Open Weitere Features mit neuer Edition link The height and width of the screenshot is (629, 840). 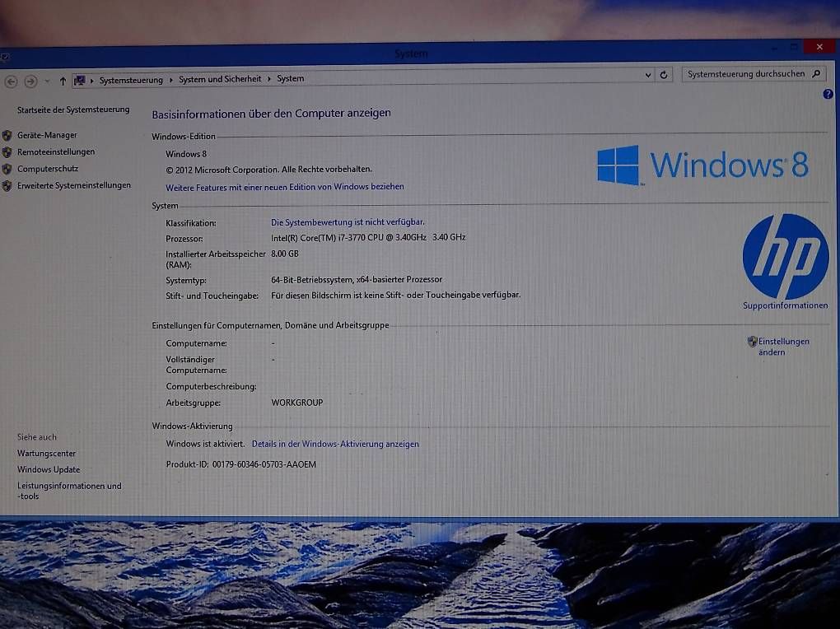coord(284,187)
